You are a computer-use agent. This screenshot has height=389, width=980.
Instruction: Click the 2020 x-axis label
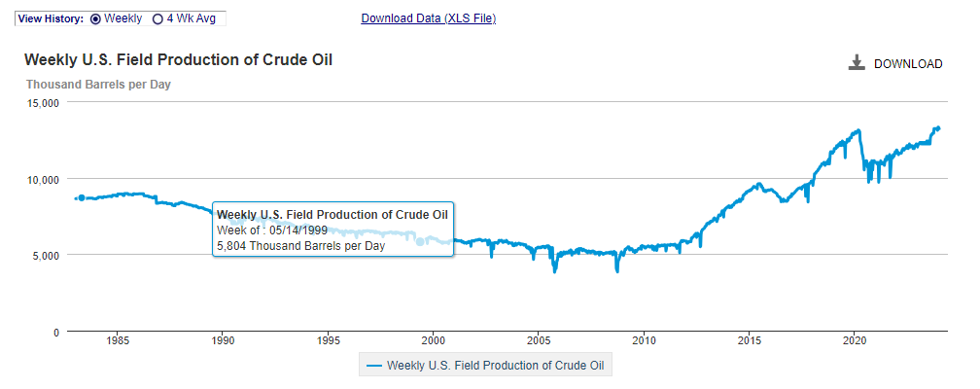[855, 340]
